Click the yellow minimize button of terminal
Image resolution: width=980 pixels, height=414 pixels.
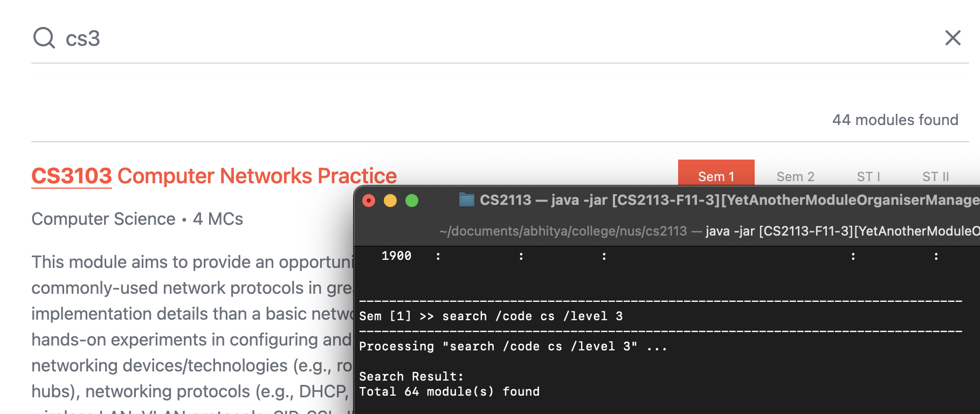(x=390, y=201)
